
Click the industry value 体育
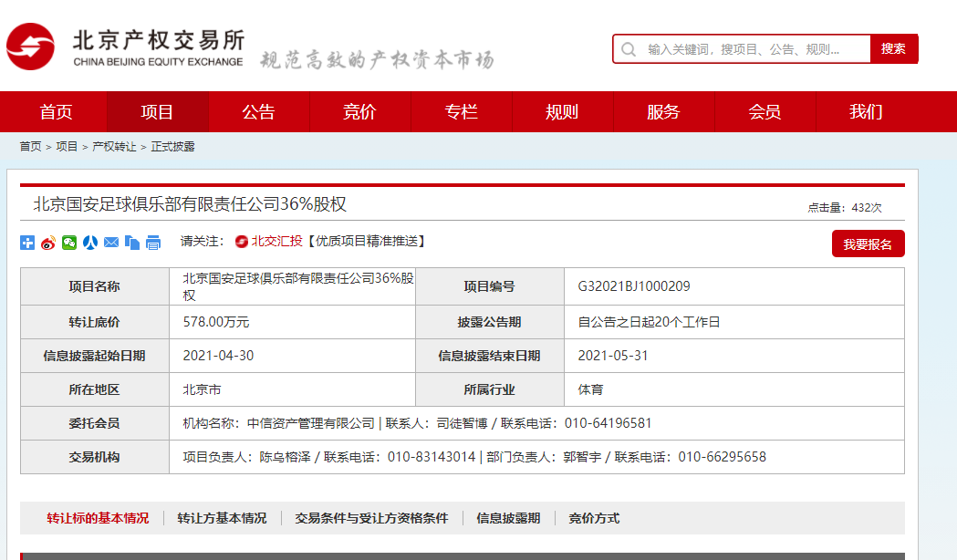(590, 389)
